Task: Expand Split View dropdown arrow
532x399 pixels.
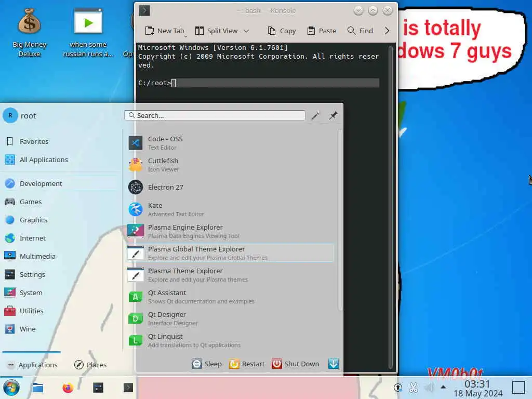Action: pyautogui.click(x=246, y=31)
